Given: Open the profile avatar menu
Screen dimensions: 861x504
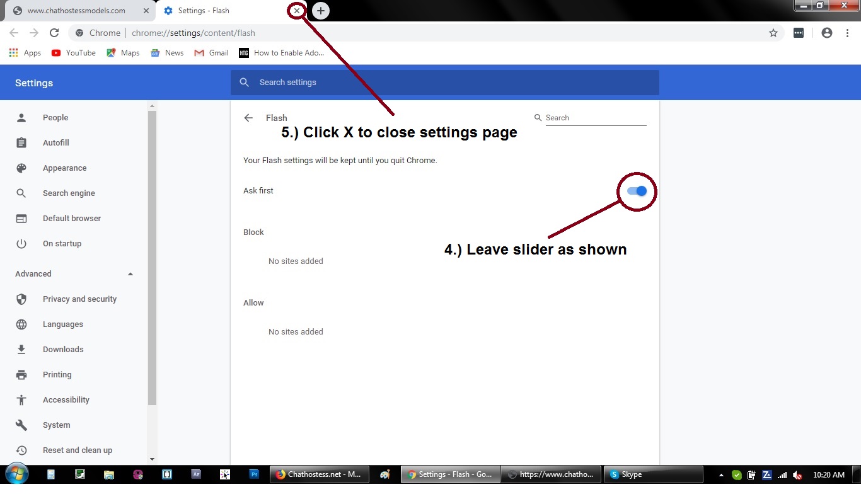Looking at the screenshot, I should coord(827,33).
